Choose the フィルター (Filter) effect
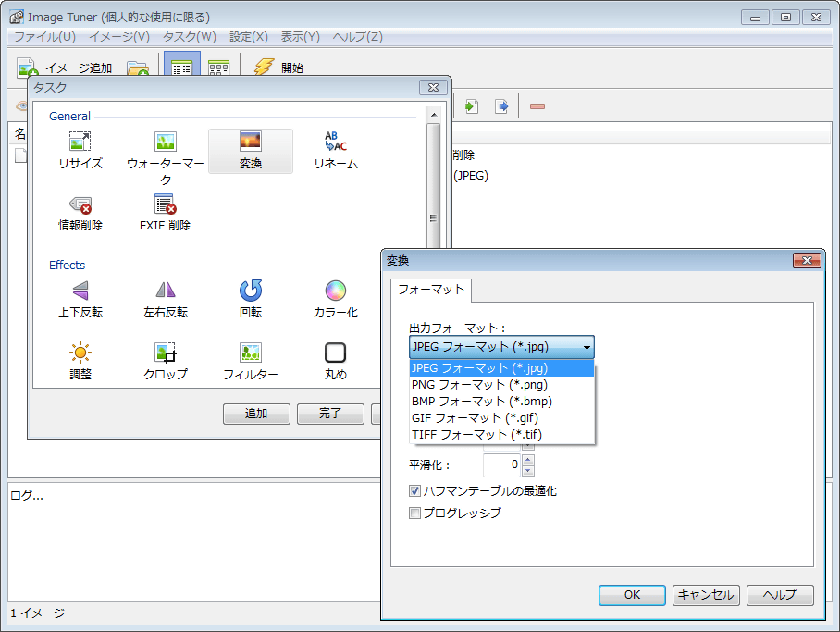 click(x=250, y=362)
